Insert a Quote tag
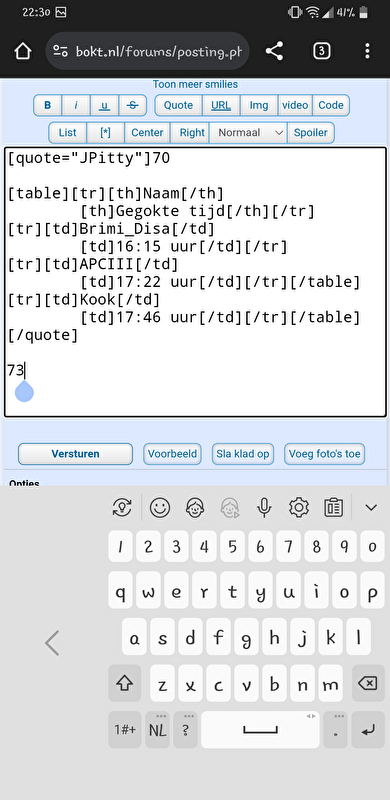The width and height of the screenshot is (390, 800). tap(178, 105)
